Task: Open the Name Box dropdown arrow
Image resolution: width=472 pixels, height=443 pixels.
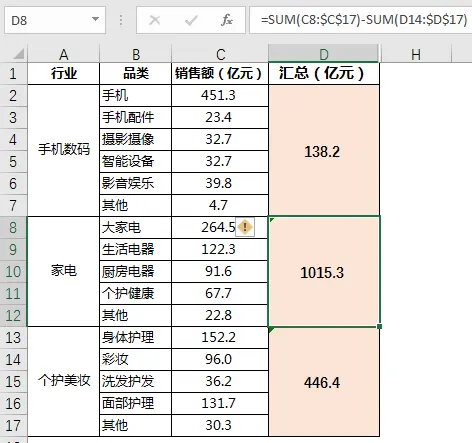Action: 96,19
